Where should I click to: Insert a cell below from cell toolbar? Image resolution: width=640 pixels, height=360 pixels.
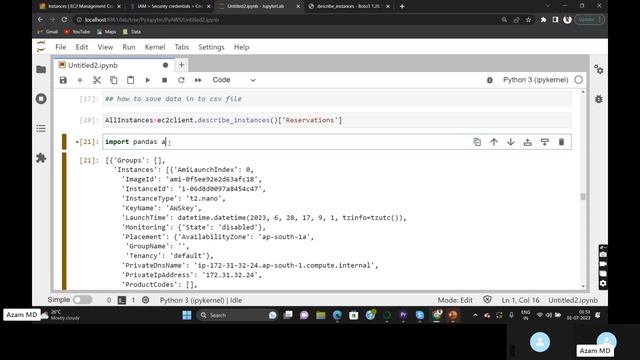[544, 142]
